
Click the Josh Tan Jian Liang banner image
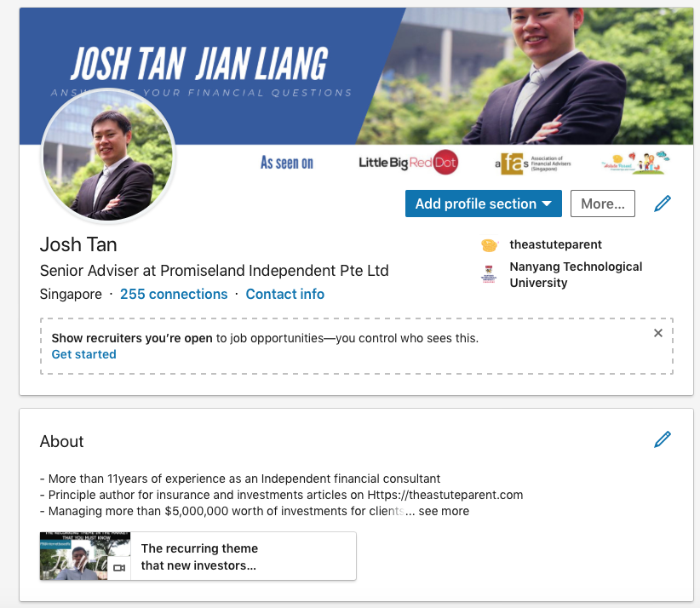356,76
